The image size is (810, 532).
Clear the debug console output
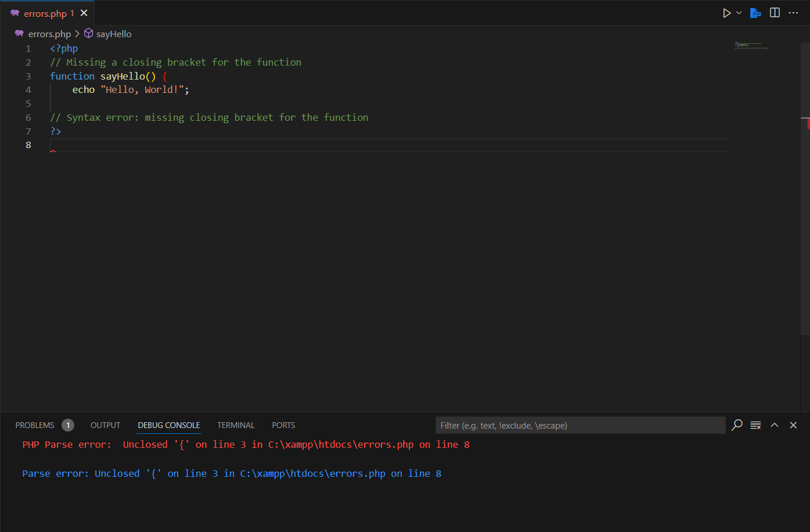tap(755, 425)
